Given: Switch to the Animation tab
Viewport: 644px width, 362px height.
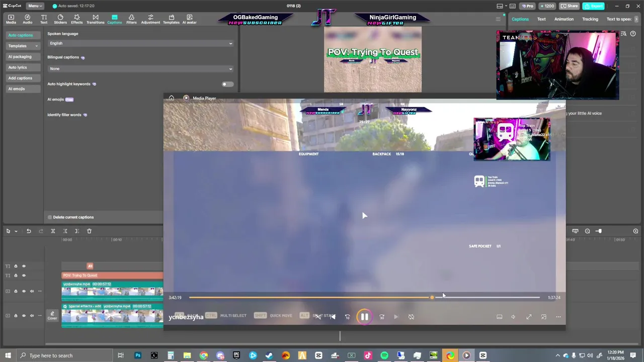Looking at the screenshot, I should 563,19.
